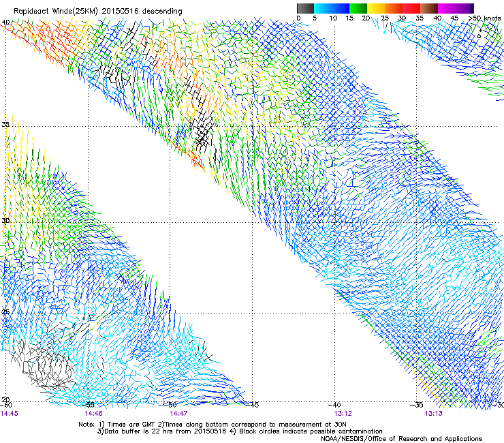504x443 pixels.
Task: Click the title 'Rapidscat Winds(25KM) 20150516 descending'
Action: tap(98, 12)
